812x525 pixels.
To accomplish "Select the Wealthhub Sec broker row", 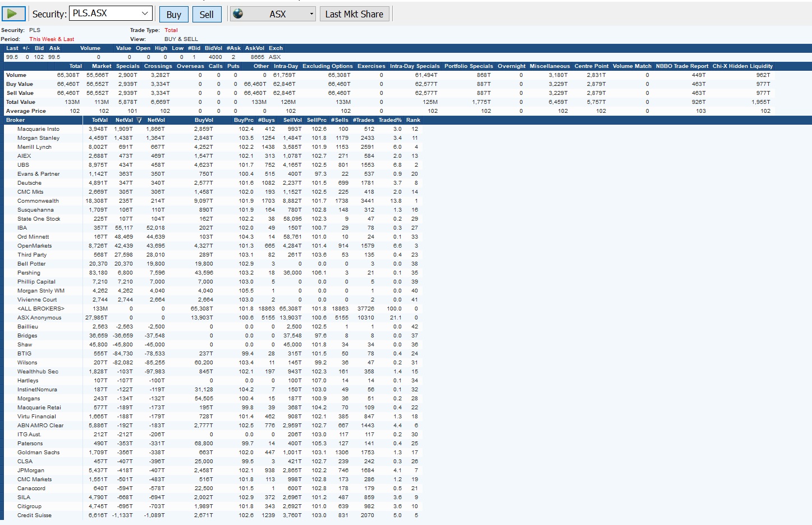I will (x=213, y=372).
